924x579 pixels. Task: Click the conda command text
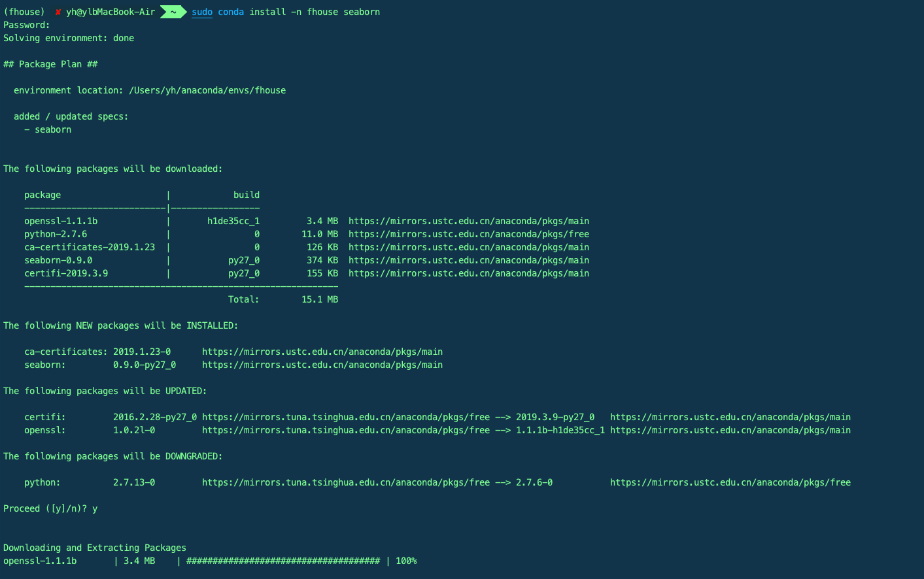pos(231,12)
